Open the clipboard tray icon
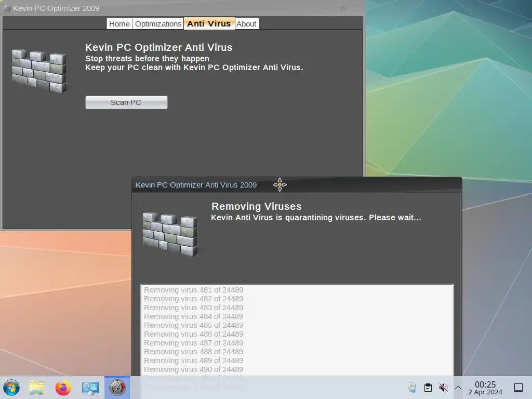This screenshot has height=399, width=532. point(428,388)
